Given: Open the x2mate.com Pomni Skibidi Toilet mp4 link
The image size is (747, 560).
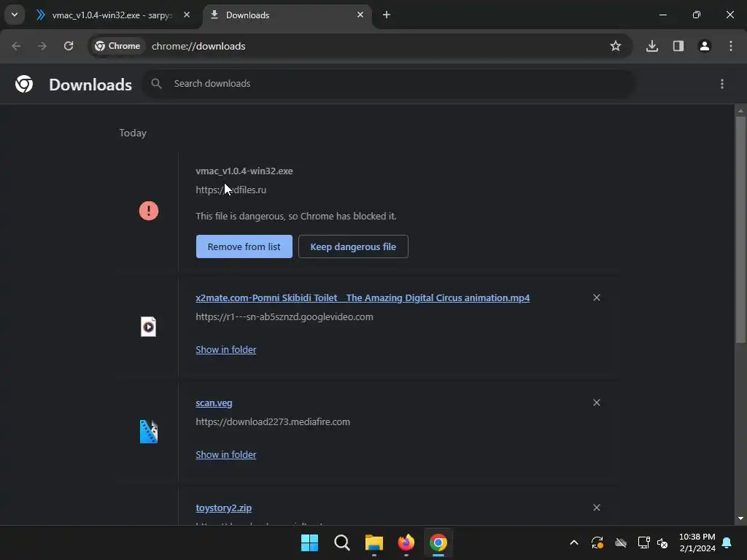Looking at the screenshot, I should point(363,298).
